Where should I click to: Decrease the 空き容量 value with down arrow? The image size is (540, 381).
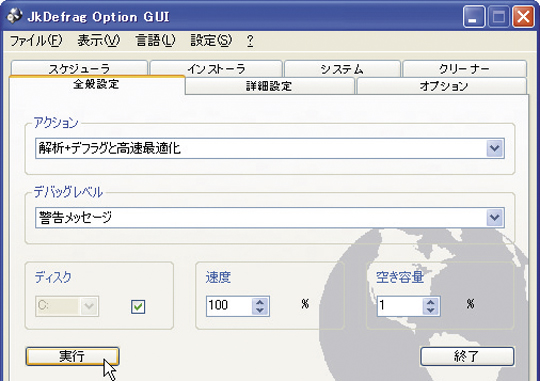click(430, 310)
